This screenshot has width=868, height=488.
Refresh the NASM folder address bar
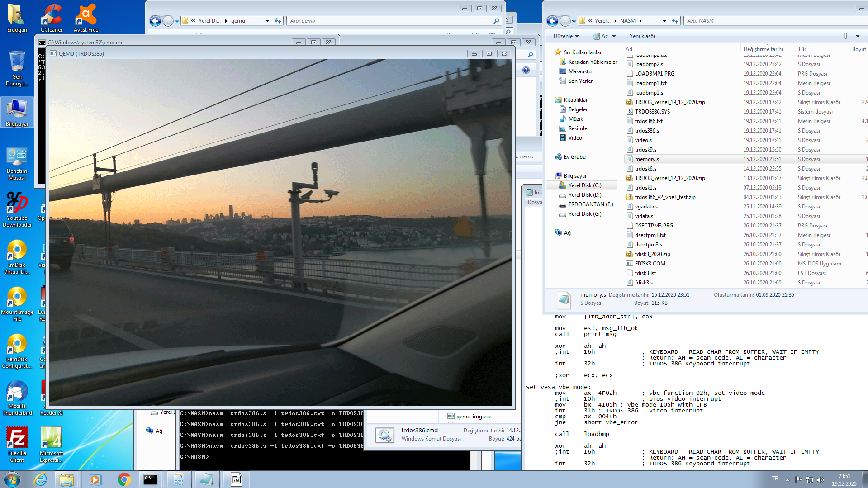click(x=675, y=21)
